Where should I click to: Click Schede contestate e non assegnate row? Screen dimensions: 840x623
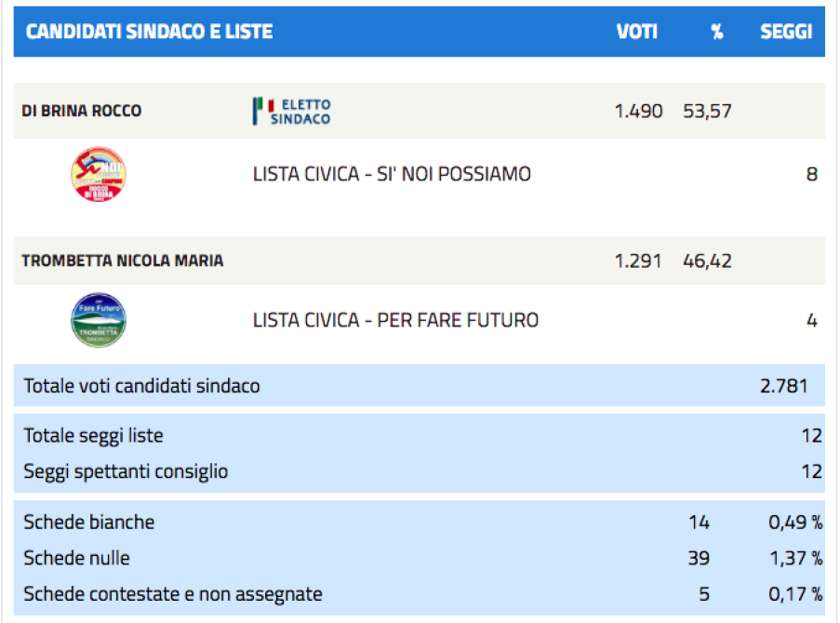(419, 594)
